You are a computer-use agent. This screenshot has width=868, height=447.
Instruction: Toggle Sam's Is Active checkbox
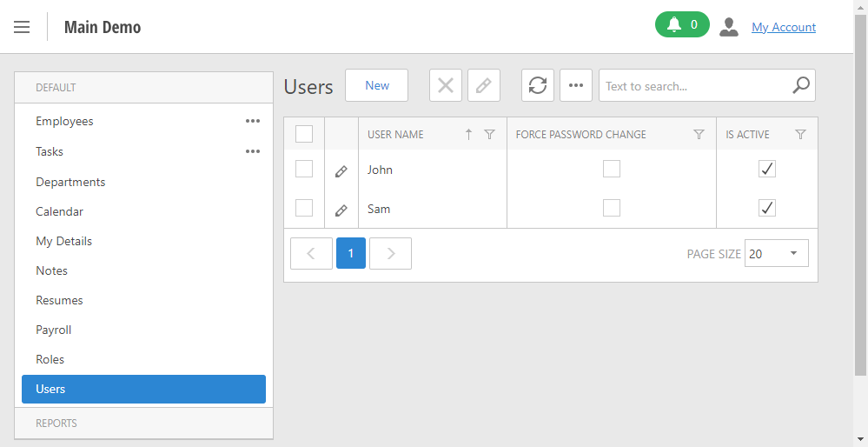click(x=767, y=208)
